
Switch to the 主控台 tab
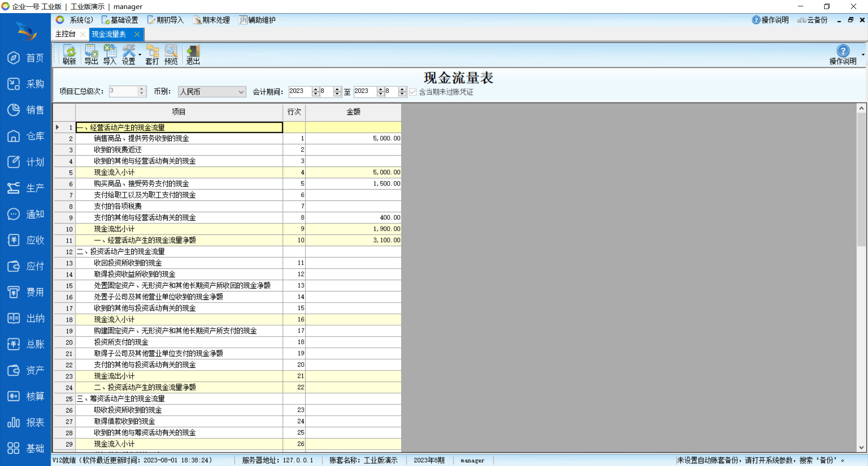coord(66,34)
